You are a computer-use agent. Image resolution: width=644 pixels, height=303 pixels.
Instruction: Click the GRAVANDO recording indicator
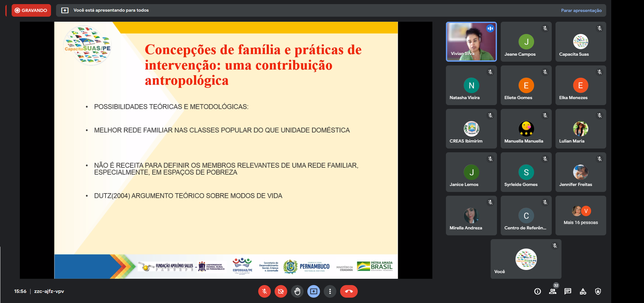click(31, 10)
